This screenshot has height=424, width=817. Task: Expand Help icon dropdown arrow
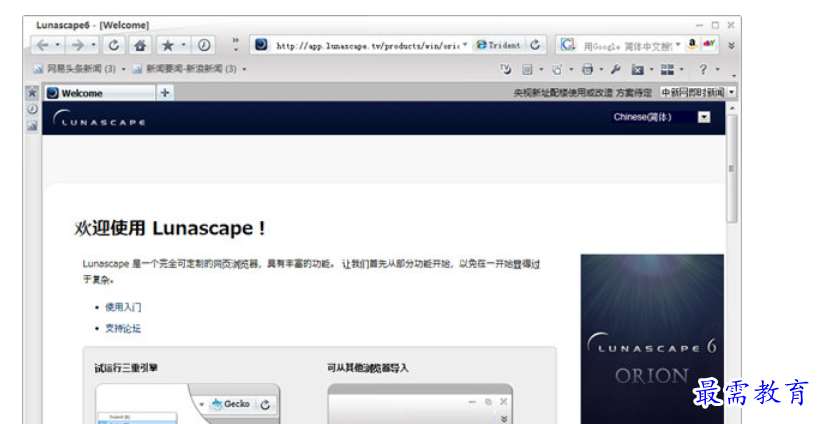pos(717,69)
